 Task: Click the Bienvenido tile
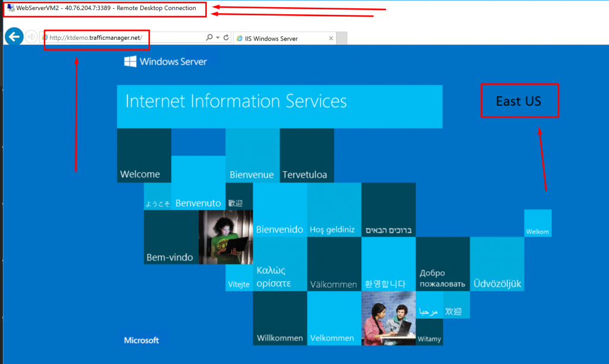coord(280,210)
